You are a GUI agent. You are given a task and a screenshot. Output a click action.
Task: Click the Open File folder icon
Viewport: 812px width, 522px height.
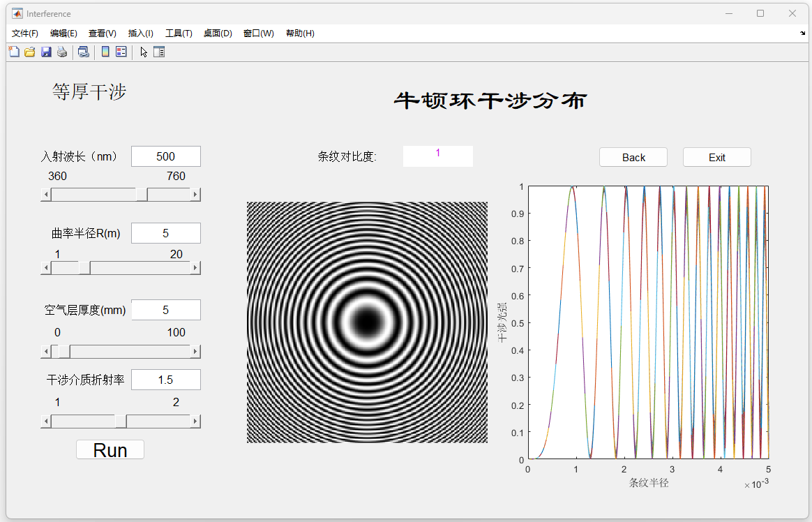pyautogui.click(x=30, y=52)
